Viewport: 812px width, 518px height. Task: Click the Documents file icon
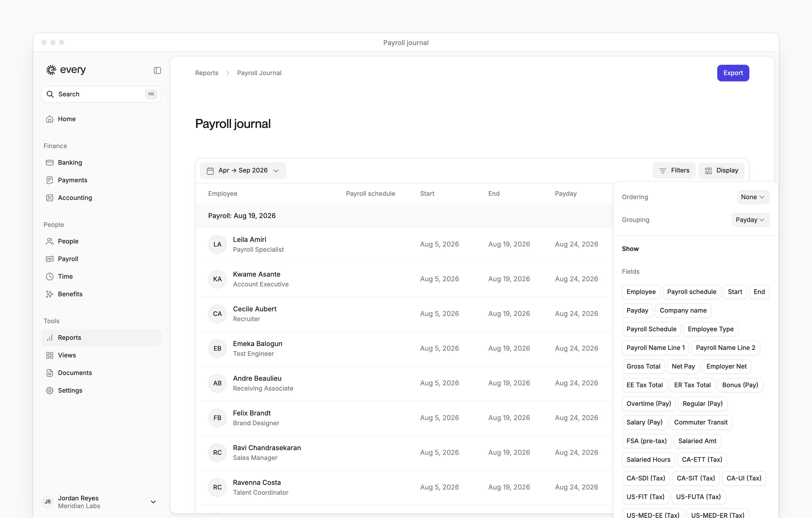point(49,373)
